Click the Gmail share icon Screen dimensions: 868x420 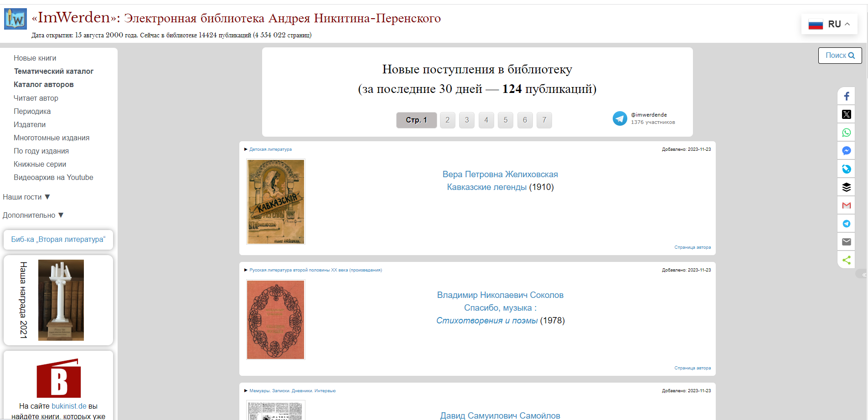(x=846, y=205)
